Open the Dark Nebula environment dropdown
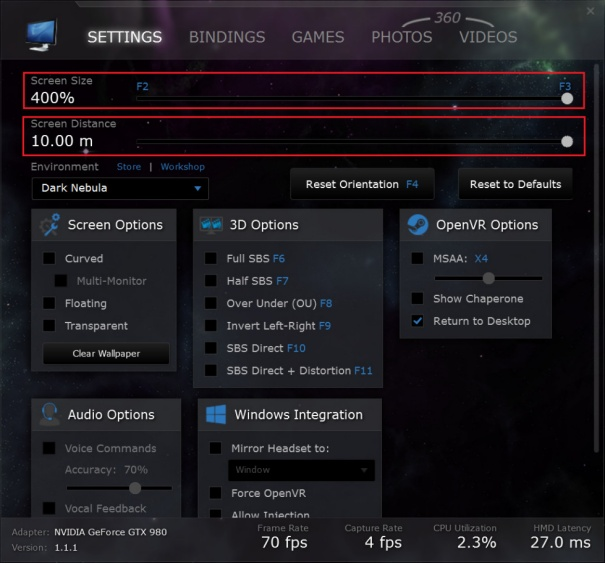Screen dimensions: 605x564 tap(120, 188)
